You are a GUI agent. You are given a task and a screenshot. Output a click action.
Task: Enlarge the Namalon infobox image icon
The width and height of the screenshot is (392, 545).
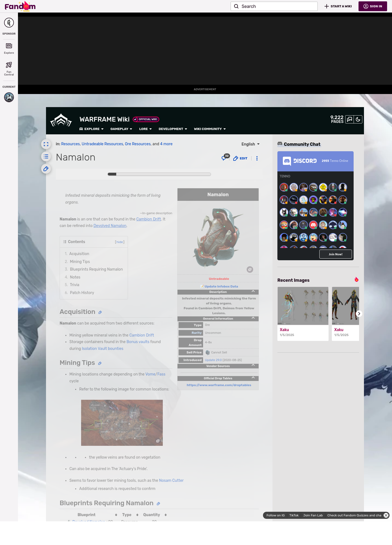[250, 270]
